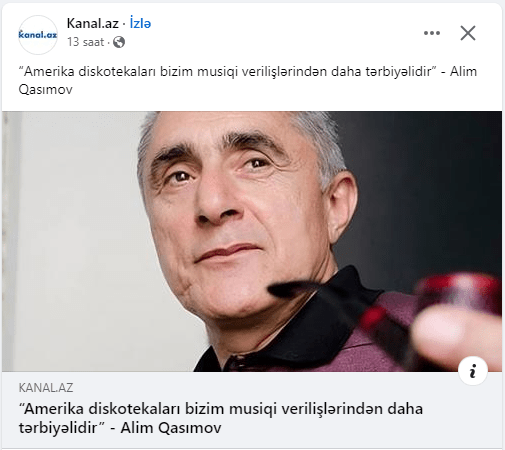Click the KANAL.AZ domain label

point(46,388)
